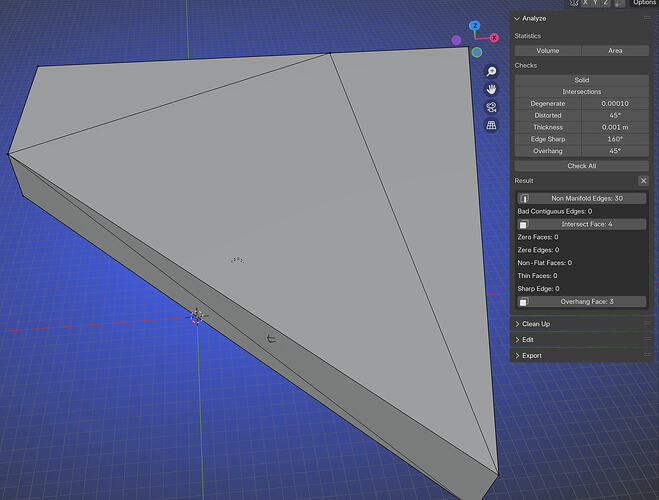Calculate mesh Area
The width and height of the screenshot is (659, 500).
pos(615,50)
